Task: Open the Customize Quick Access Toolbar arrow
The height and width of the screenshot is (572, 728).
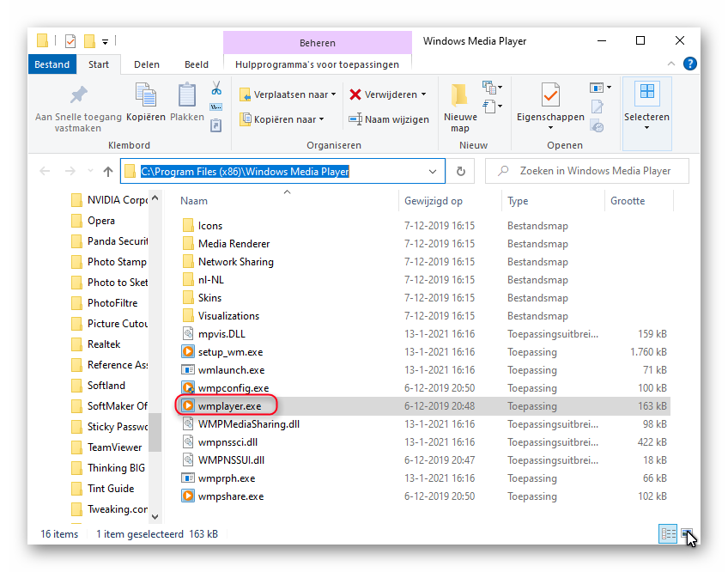Action: [x=106, y=42]
